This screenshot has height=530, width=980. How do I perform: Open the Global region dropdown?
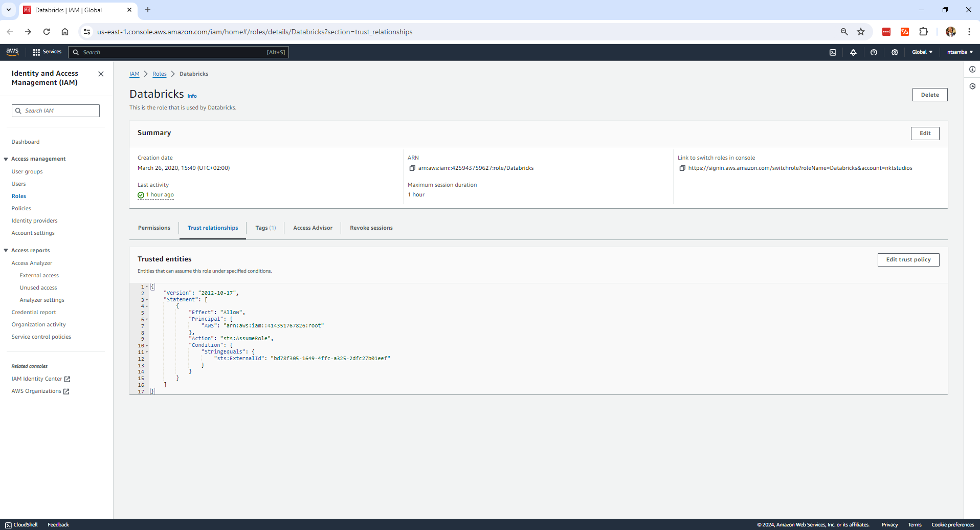[x=922, y=52]
